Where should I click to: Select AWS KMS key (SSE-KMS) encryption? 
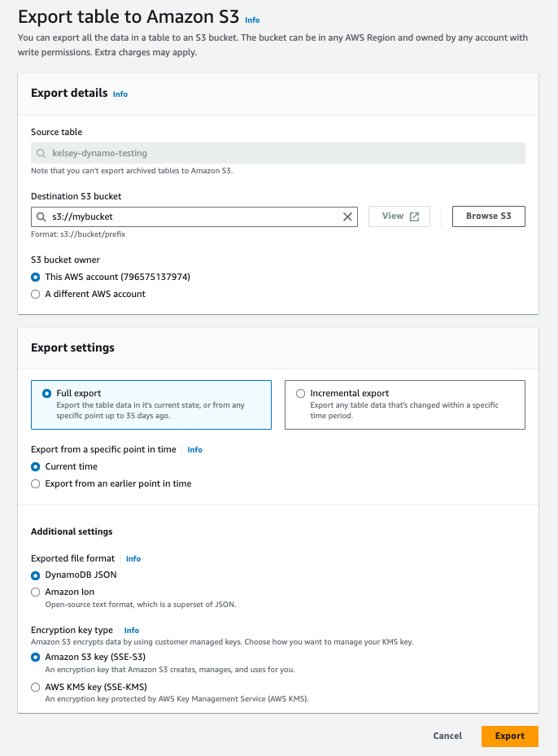[35, 687]
